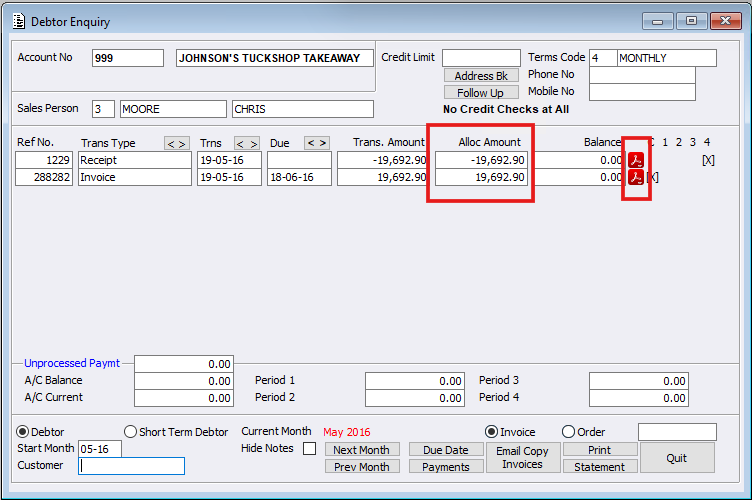Screen dimensions: 752x500
Task: Click due date 18-06-16 cell
Action: coord(299,177)
